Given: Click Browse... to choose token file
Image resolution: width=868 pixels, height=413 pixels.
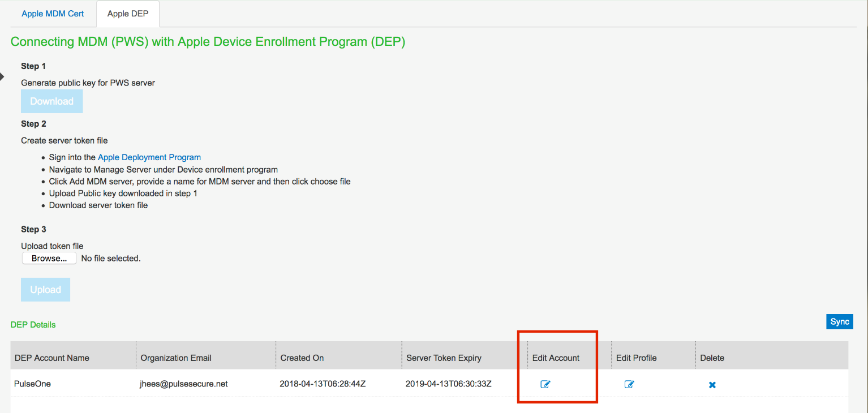Looking at the screenshot, I should pyautogui.click(x=49, y=259).
